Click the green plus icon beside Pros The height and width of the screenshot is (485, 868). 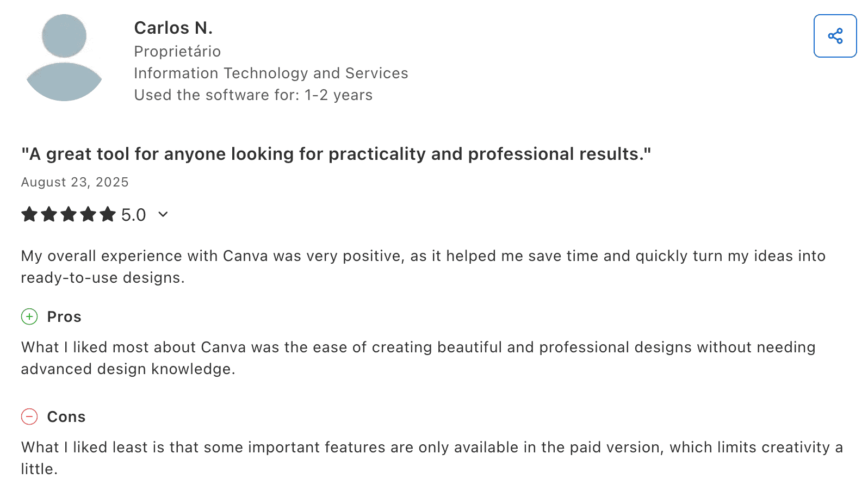[29, 316]
